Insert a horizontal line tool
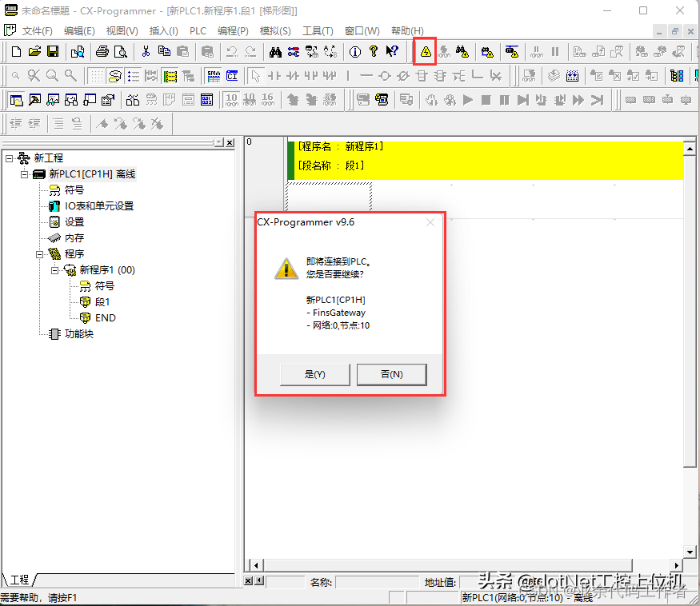700x606 pixels. tap(366, 76)
